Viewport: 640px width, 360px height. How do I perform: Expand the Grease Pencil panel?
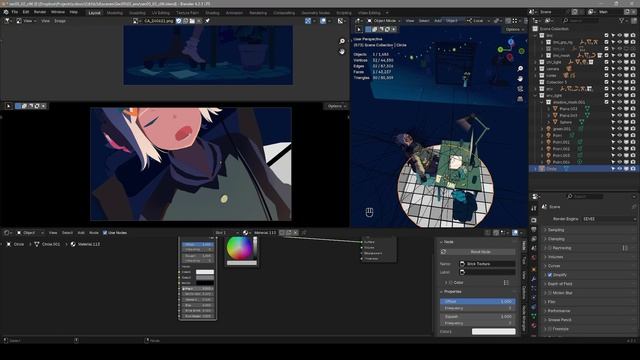click(560, 320)
